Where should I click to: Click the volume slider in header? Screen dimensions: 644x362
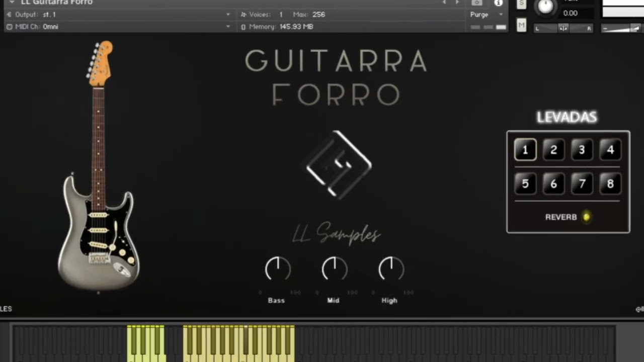[623, 28]
